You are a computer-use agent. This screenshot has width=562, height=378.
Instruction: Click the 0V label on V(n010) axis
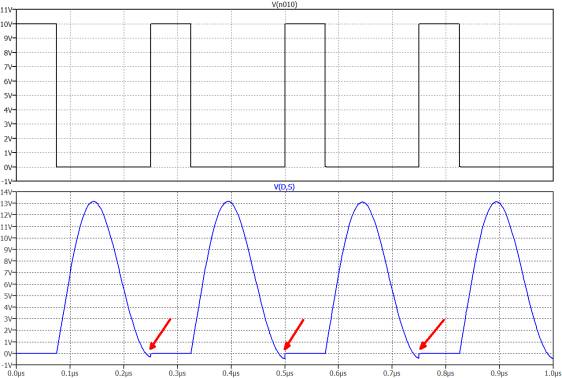coord(8,167)
